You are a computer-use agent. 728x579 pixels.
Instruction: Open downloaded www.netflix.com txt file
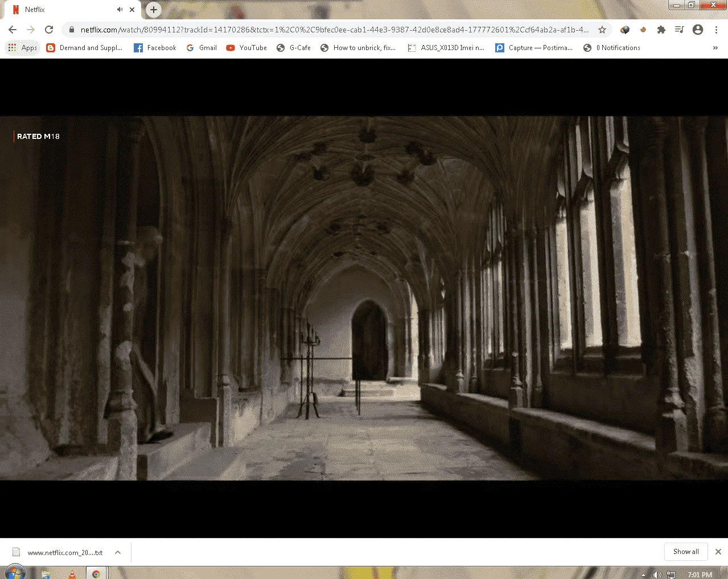59,552
